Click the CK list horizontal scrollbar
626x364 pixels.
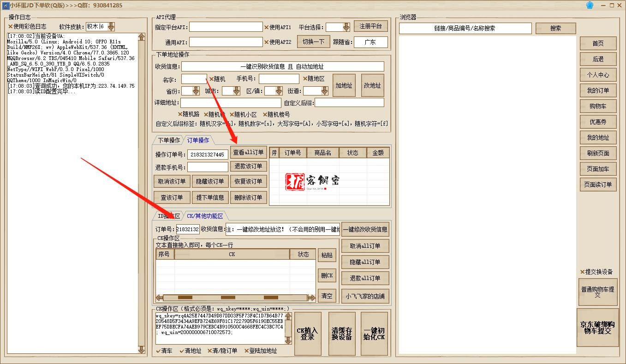point(236,298)
